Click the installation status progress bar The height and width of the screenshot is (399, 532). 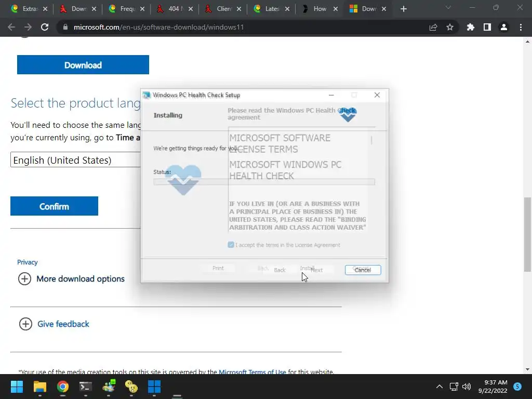point(264,182)
